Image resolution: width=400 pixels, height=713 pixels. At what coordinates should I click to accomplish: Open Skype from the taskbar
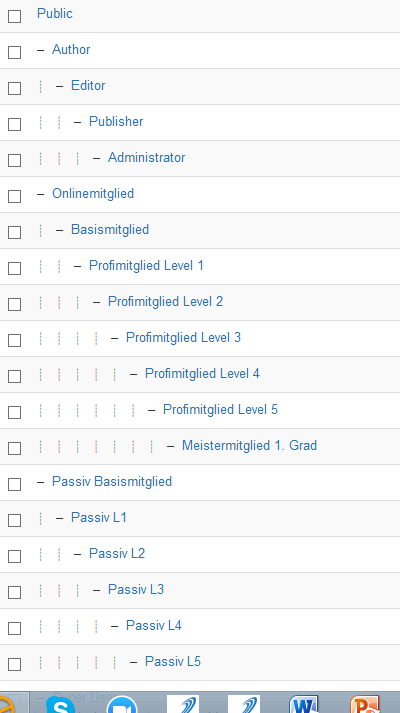(60, 705)
